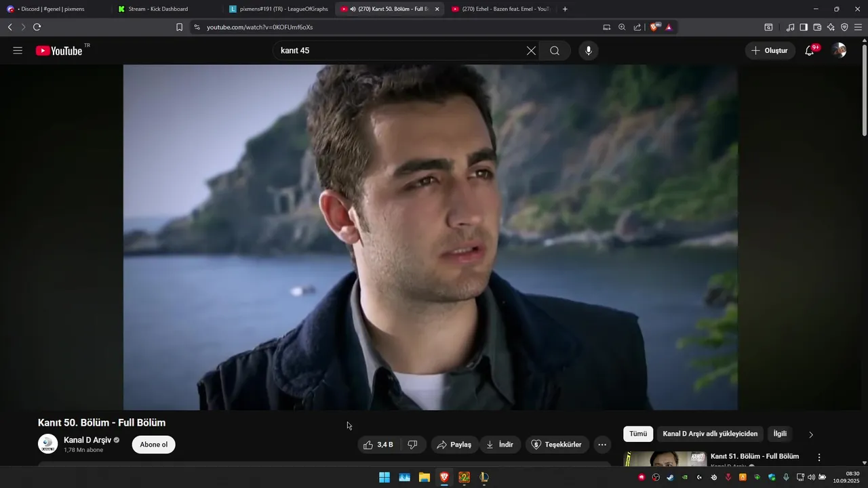Select Kanal D Arşiv adlı yükleyiciden chip

(x=710, y=434)
